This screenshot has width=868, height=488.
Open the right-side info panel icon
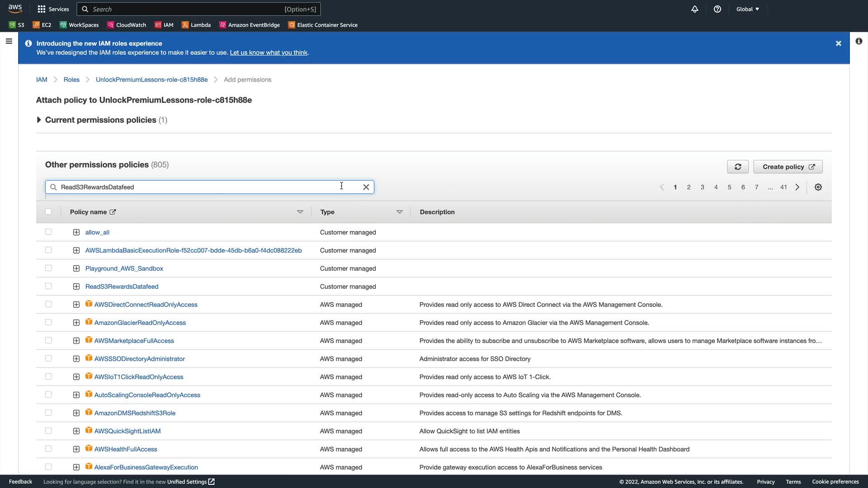coord(859,42)
